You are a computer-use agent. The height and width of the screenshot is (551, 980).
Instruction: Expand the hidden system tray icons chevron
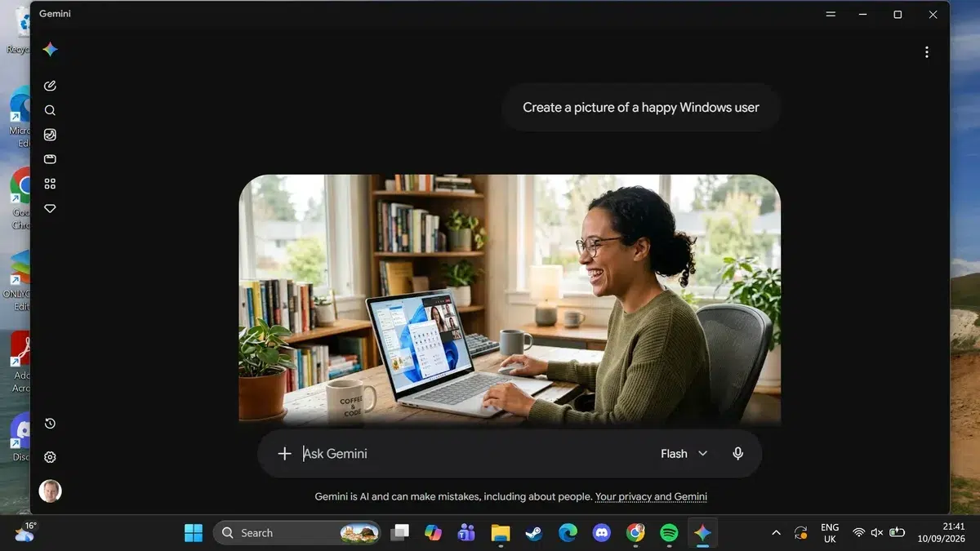tap(776, 533)
